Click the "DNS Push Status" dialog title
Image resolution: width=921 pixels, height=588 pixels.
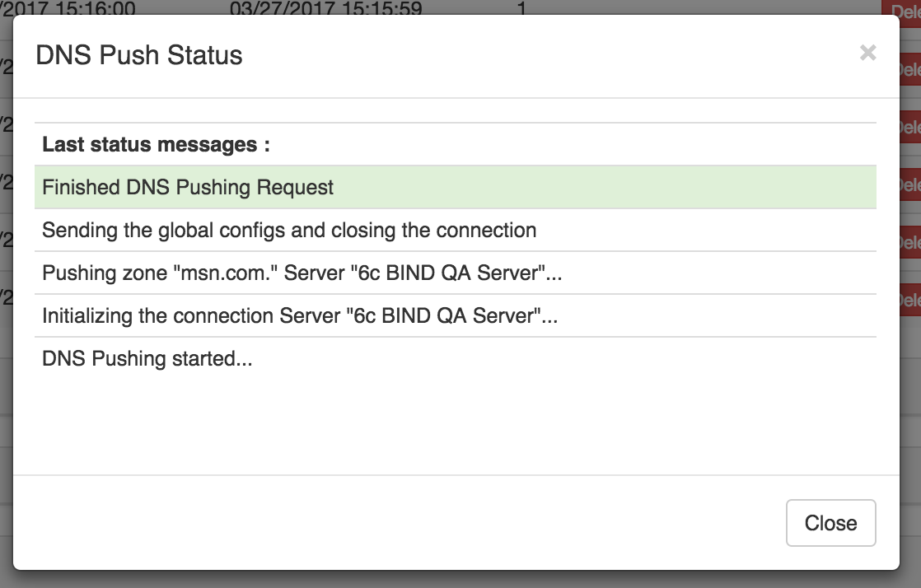pos(139,55)
